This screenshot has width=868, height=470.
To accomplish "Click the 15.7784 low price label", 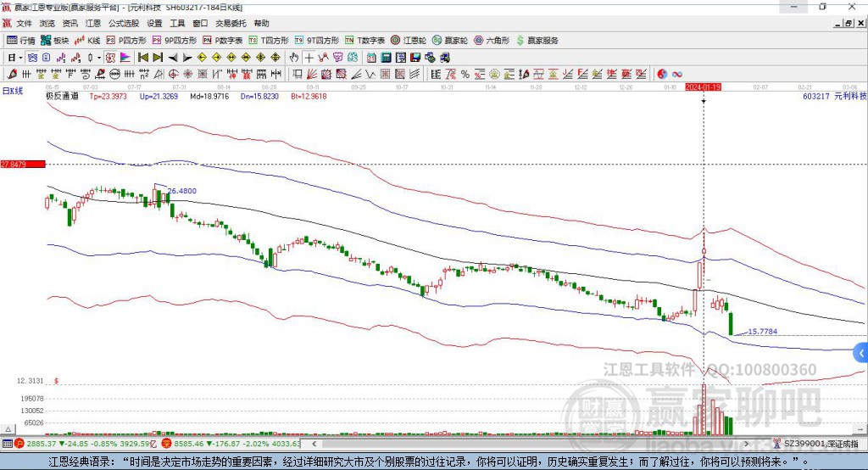I will [762, 332].
